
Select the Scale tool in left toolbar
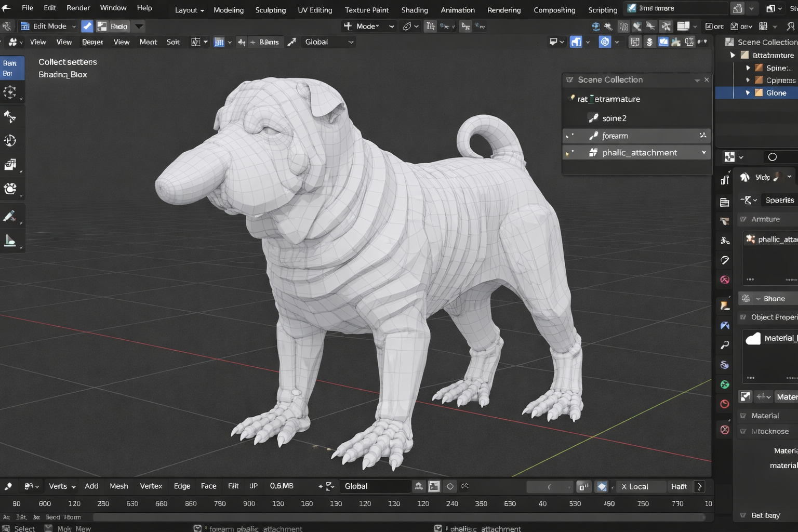click(x=10, y=165)
